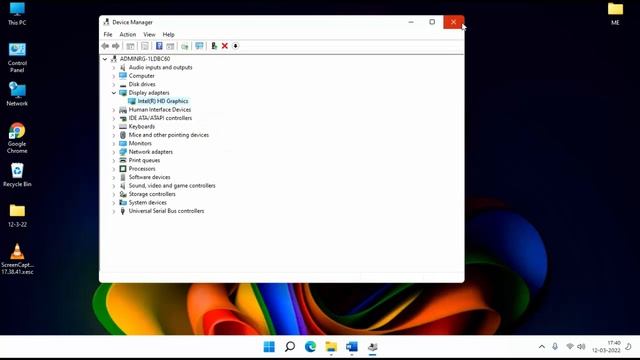Click the red X Uninstall device icon
The height and width of the screenshot is (360, 640).
click(224, 46)
